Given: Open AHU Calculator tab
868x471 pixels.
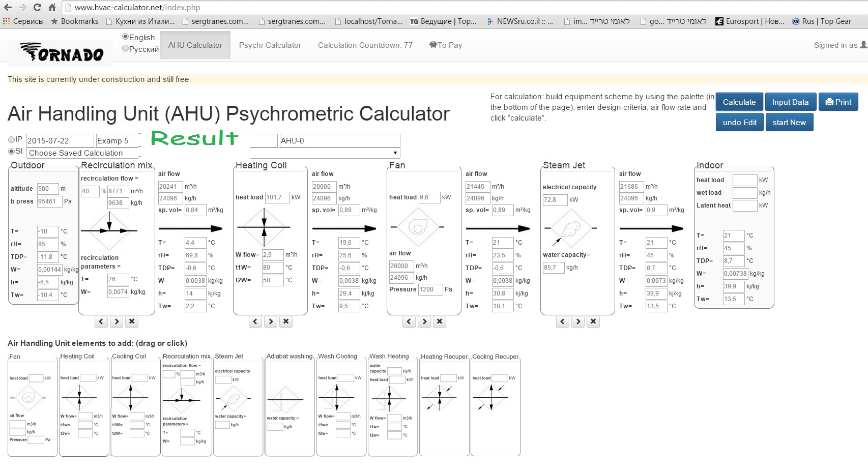Looking at the screenshot, I should point(195,45).
